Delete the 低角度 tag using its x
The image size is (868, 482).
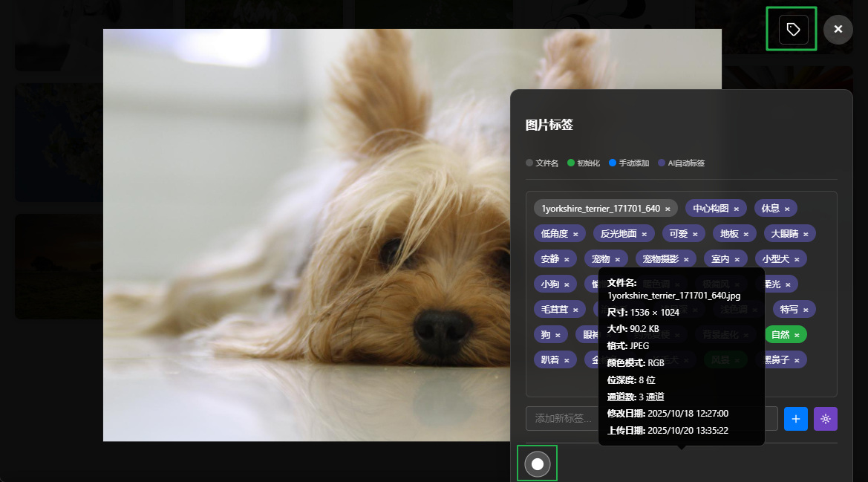coord(575,234)
